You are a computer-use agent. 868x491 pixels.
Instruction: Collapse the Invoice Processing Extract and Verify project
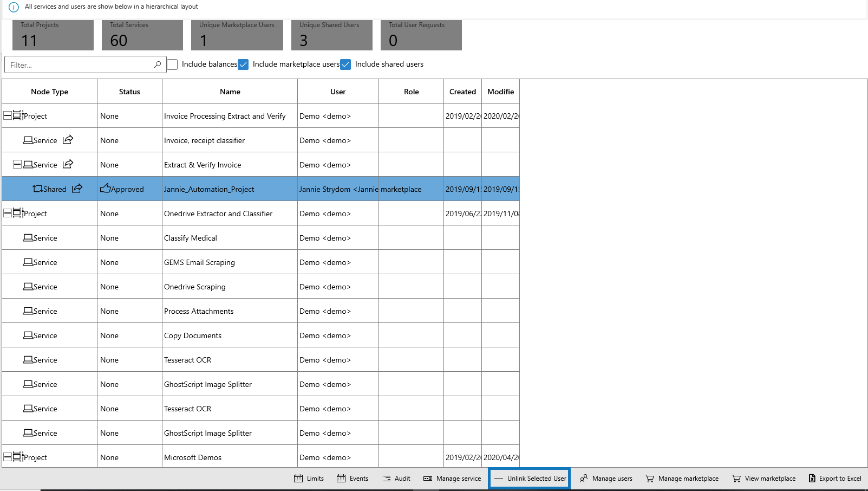pos(8,115)
